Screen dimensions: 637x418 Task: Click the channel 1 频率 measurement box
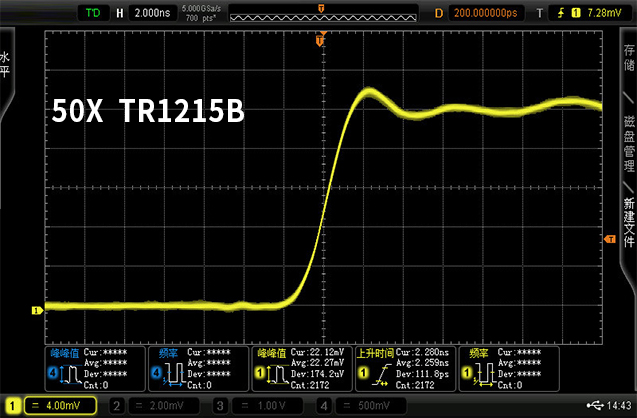pos(509,369)
